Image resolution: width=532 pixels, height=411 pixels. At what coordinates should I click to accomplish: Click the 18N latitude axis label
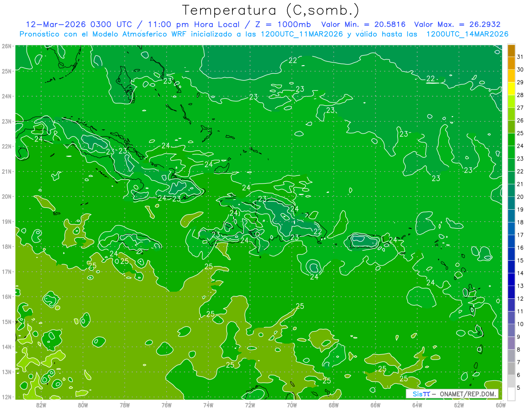tap(6, 247)
